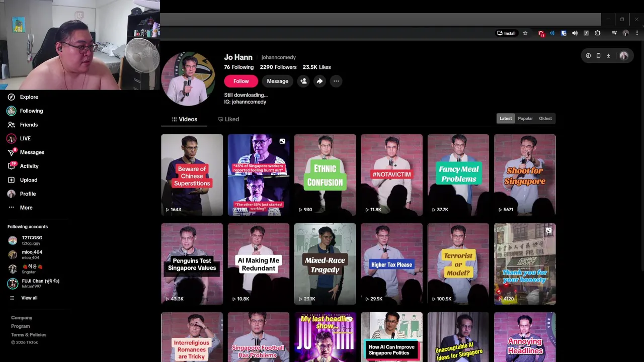Screen dimensions: 644x362
Task: Click the download desktop app icon
Action: pos(608,56)
